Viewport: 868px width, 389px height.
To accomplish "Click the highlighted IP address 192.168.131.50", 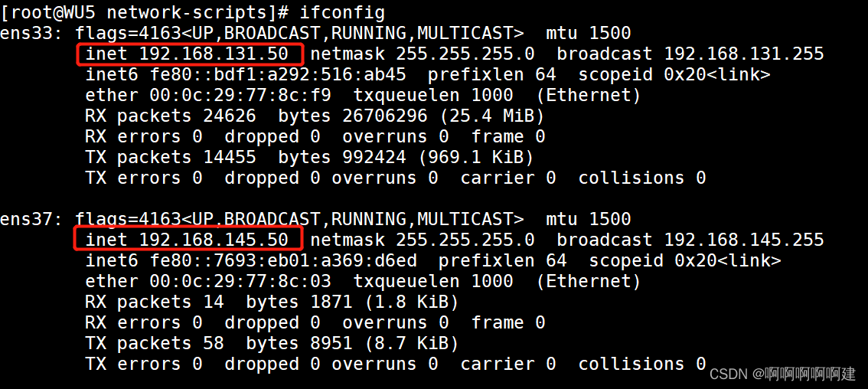I will [x=214, y=54].
